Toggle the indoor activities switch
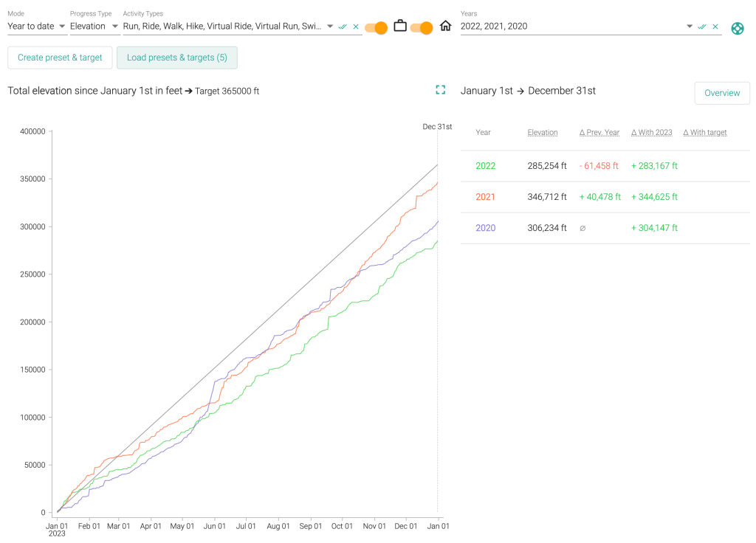Image resolution: width=756 pixels, height=543 pixels. coord(422,27)
